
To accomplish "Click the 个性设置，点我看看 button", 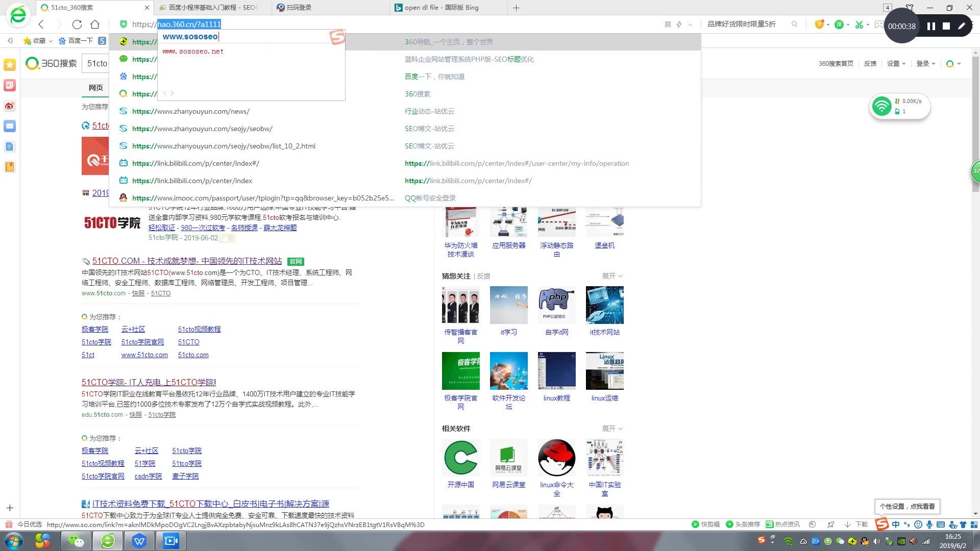I will [907, 507].
